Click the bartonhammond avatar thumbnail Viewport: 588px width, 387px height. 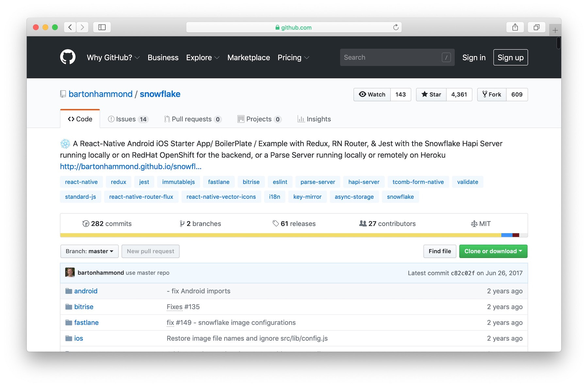(70, 272)
